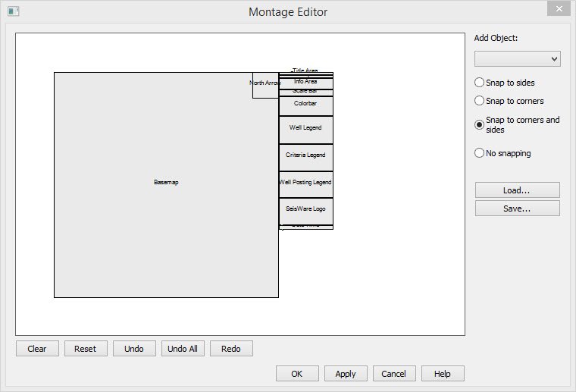The height and width of the screenshot is (392, 576).
Task: Click the Save... button
Action: (517, 209)
